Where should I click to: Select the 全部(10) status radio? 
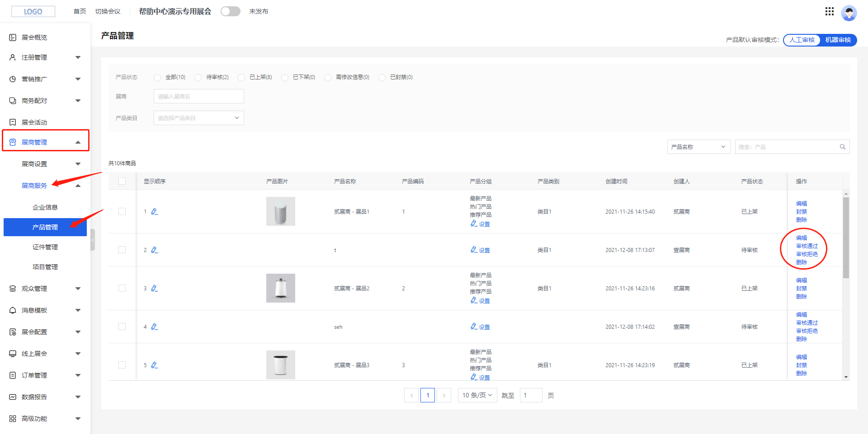pos(157,77)
